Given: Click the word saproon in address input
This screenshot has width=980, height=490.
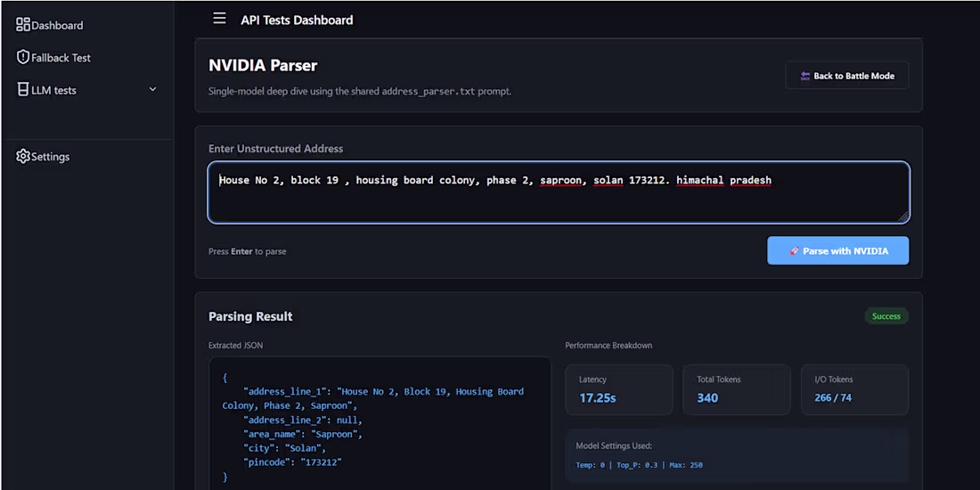Looking at the screenshot, I should pos(562,181).
